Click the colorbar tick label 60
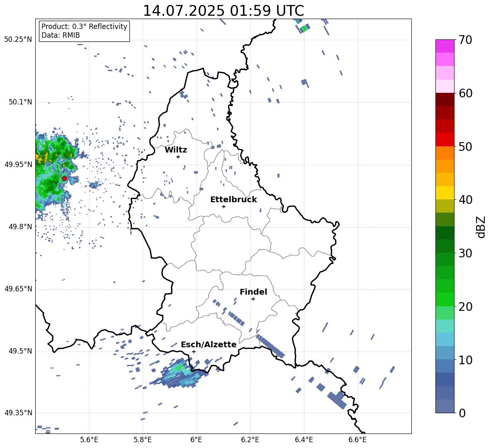The image size is (491, 448). coord(465,93)
